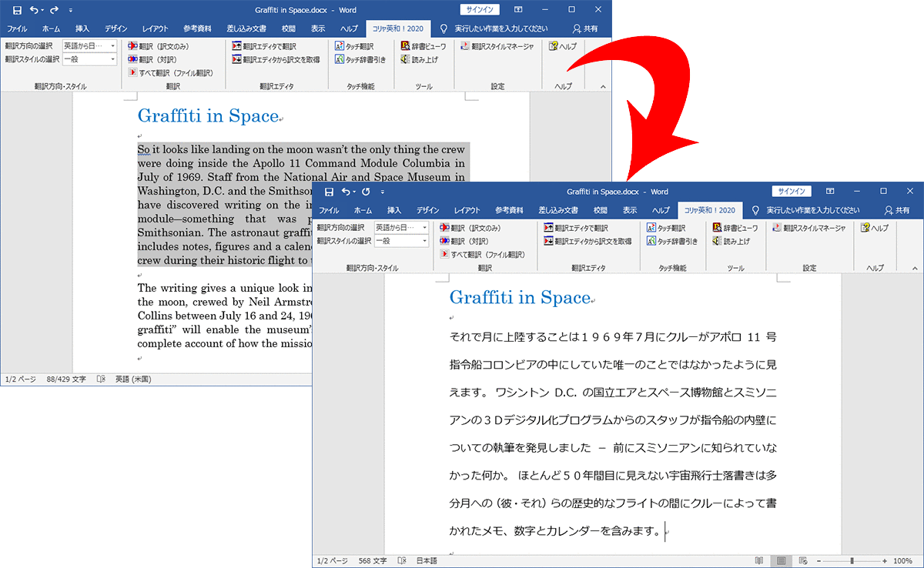Click サインイン button in the back Word window

pos(480,10)
